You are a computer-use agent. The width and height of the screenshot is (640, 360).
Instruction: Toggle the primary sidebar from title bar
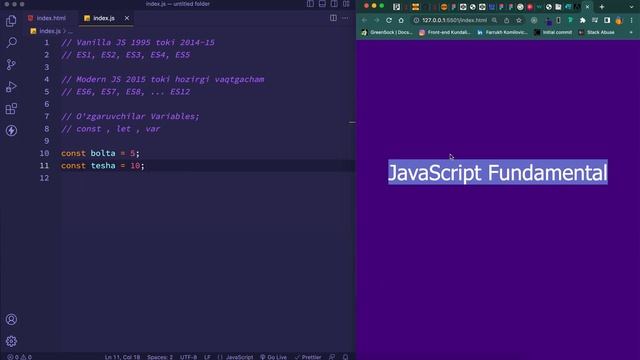click(310, 4)
